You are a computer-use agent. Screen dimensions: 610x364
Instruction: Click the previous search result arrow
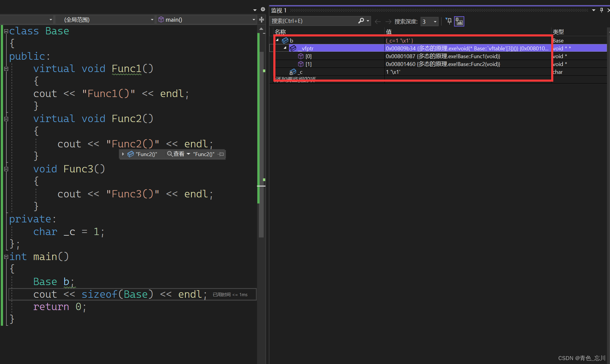[x=377, y=21]
